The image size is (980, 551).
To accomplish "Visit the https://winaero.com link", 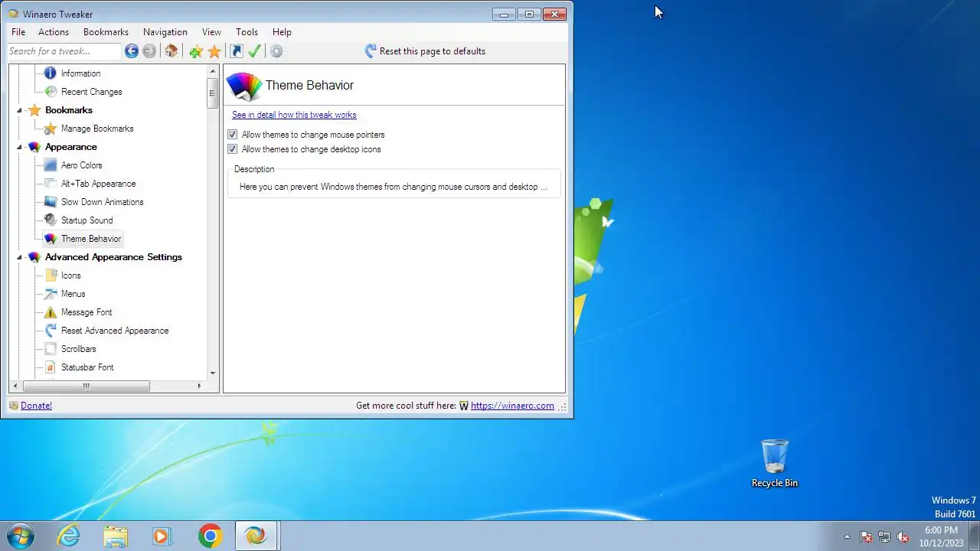I will (x=512, y=406).
